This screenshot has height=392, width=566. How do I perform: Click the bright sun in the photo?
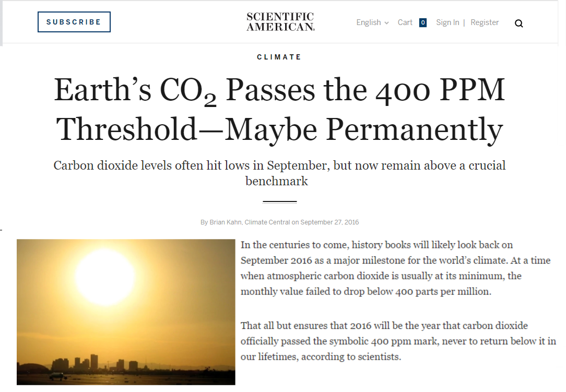105,277
